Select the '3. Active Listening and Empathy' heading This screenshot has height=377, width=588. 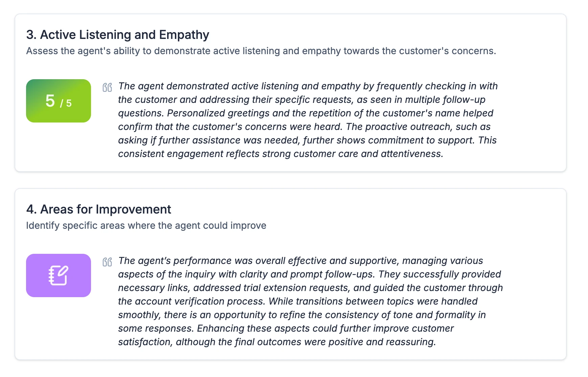tap(118, 35)
